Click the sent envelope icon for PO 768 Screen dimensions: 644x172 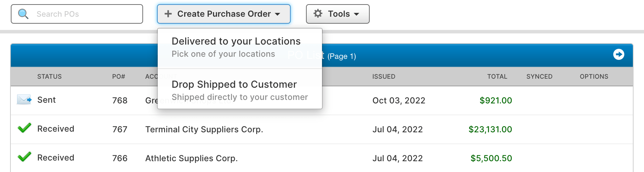point(24,100)
